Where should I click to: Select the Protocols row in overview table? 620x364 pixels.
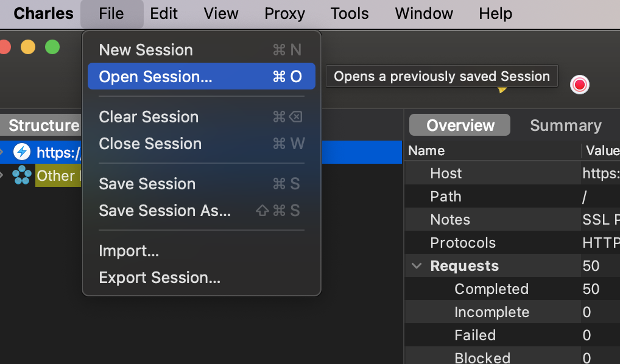click(x=463, y=243)
